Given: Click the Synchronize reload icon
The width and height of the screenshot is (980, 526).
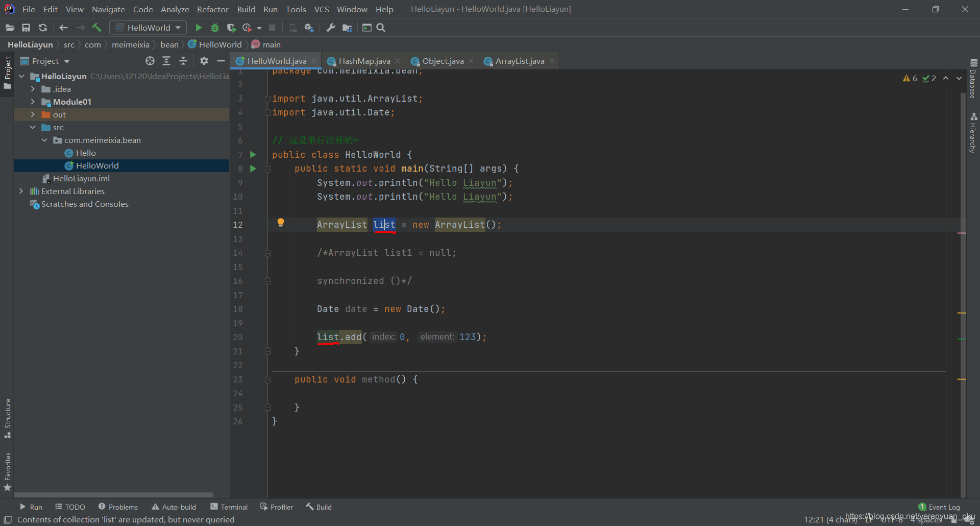Looking at the screenshot, I should 43,28.
